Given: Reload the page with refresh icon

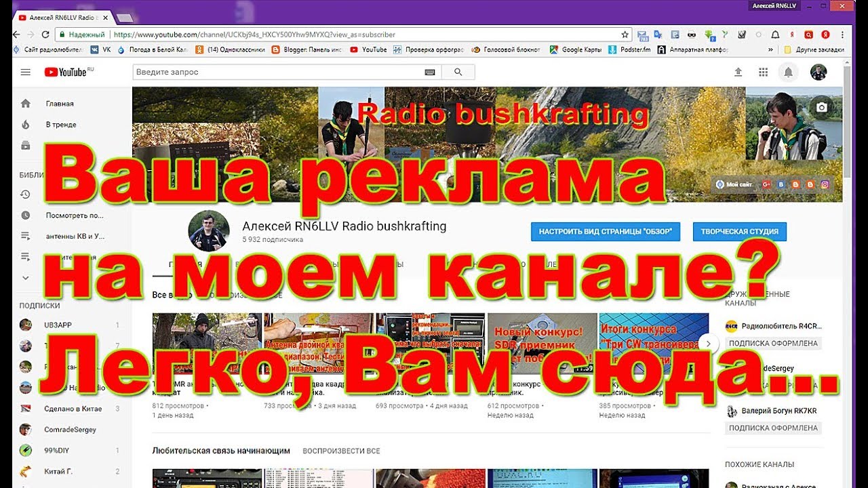Looking at the screenshot, I should (45, 35).
